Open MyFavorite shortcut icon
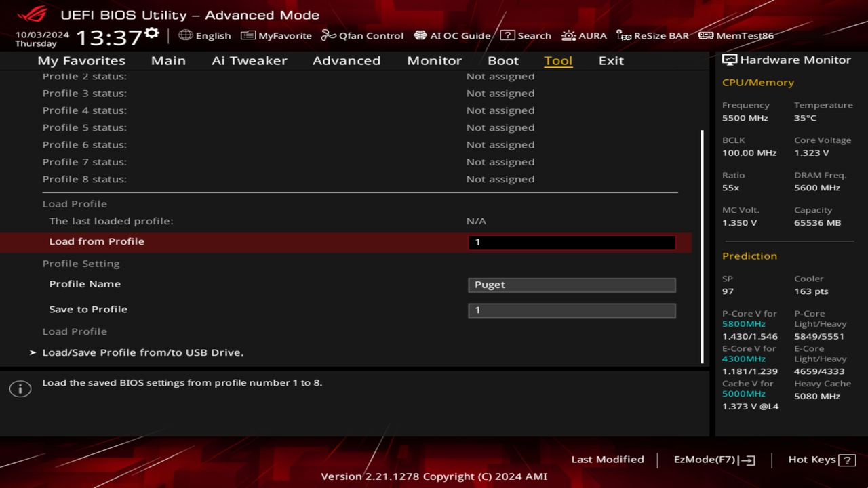 (248, 35)
